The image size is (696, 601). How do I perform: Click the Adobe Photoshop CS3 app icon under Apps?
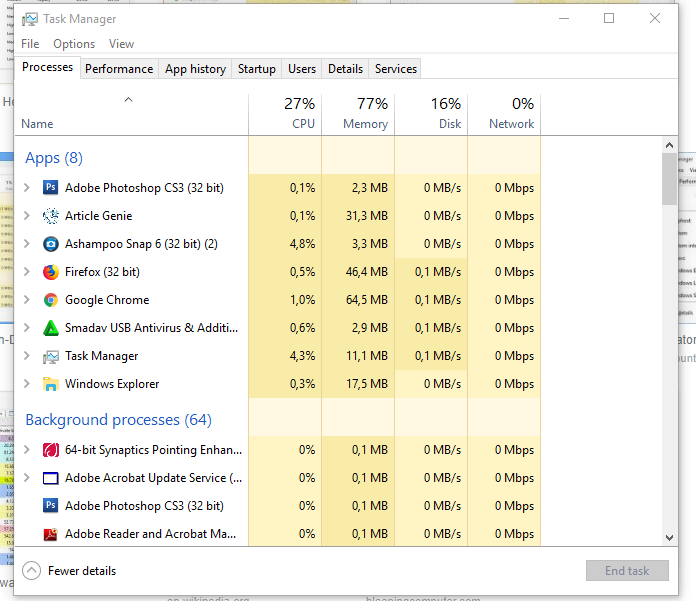pyautogui.click(x=51, y=187)
